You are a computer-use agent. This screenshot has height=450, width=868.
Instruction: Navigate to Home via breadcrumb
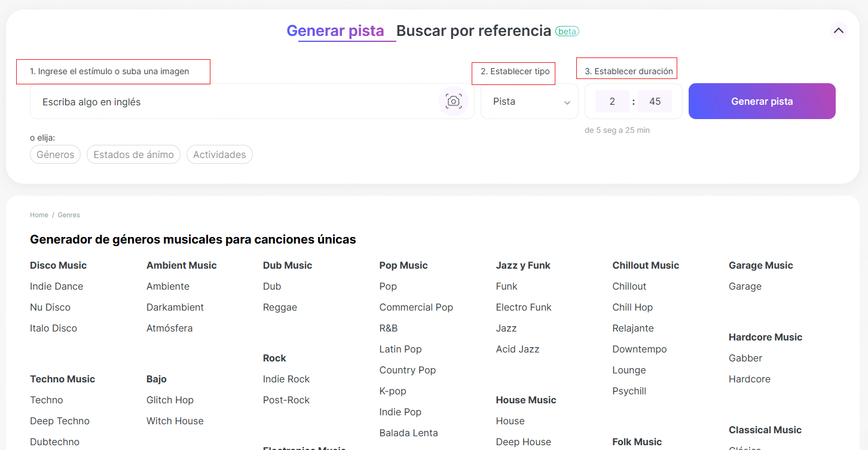[x=39, y=214]
